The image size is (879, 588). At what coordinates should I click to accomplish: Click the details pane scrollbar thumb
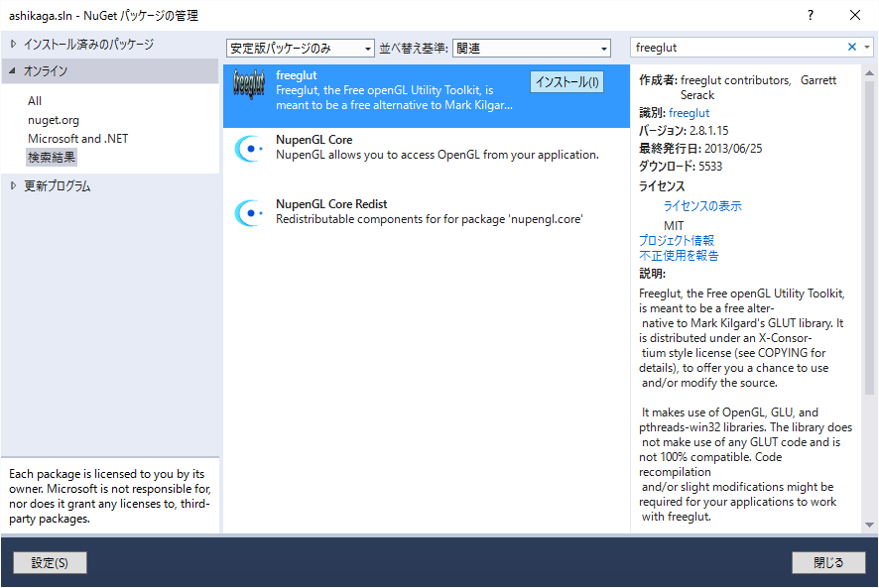point(869,238)
